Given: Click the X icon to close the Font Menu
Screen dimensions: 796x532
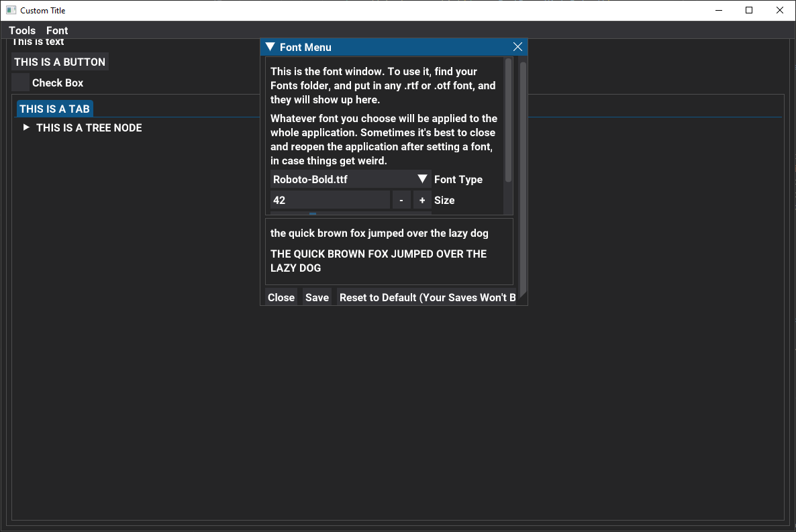Looking at the screenshot, I should click(x=517, y=47).
